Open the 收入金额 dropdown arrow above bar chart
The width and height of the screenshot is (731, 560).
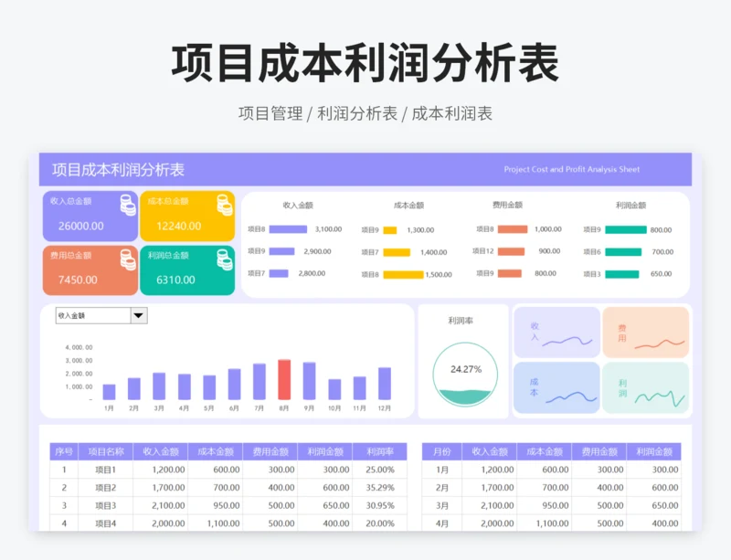[139, 316]
